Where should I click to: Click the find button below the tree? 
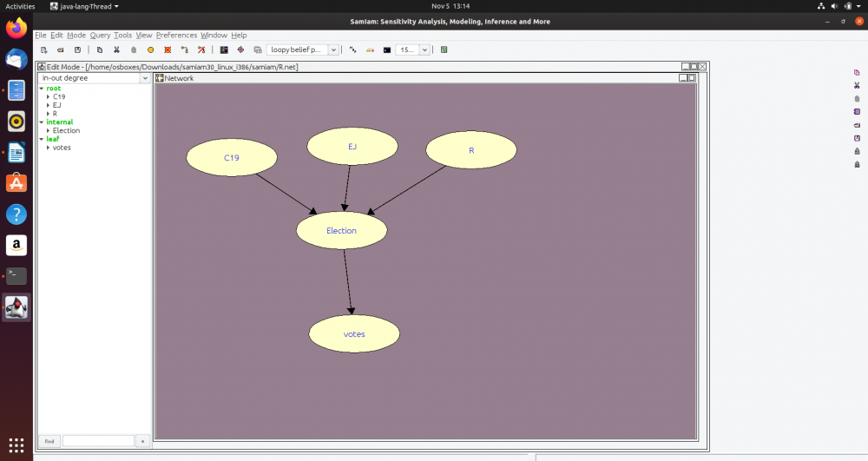[x=49, y=441]
